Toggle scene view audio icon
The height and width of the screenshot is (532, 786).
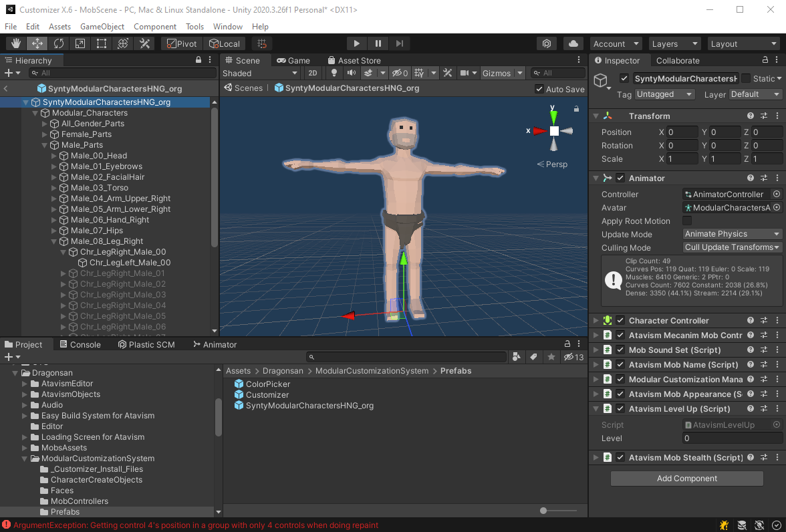tap(351, 73)
